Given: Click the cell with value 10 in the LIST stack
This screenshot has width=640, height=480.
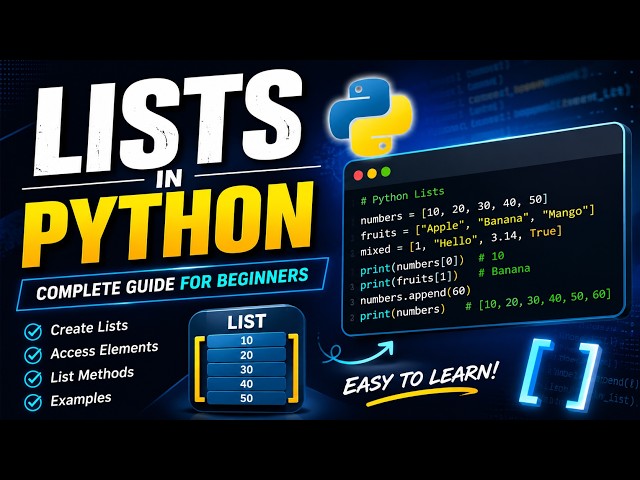Looking at the screenshot, I should click(x=247, y=340).
